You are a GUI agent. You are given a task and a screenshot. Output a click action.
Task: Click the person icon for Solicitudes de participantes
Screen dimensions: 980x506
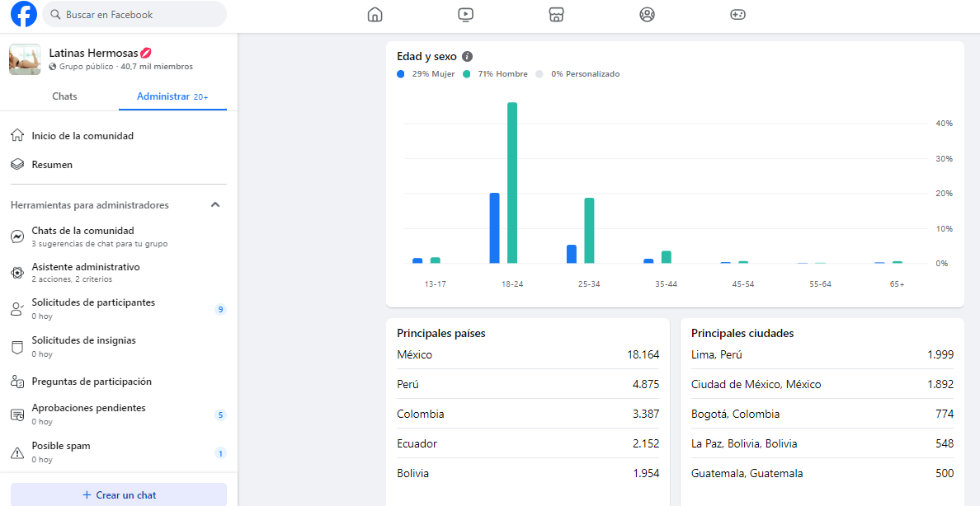coord(17,308)
